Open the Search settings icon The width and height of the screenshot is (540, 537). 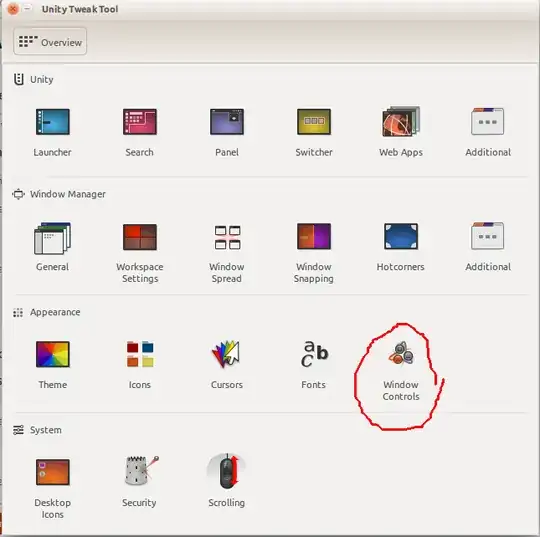pyautogui.click(x=140, y=122)
